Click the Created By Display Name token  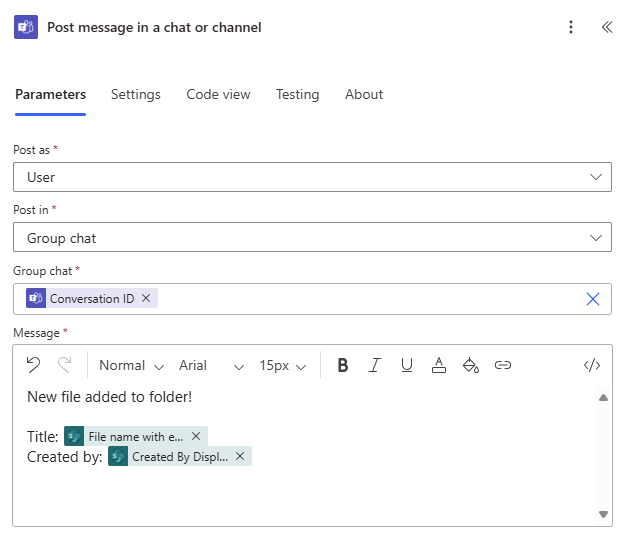180,456
